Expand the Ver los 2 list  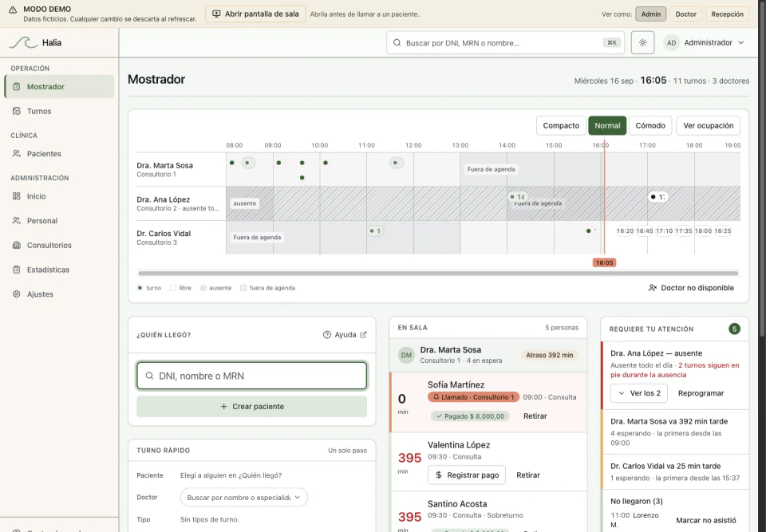click(639, 393)
